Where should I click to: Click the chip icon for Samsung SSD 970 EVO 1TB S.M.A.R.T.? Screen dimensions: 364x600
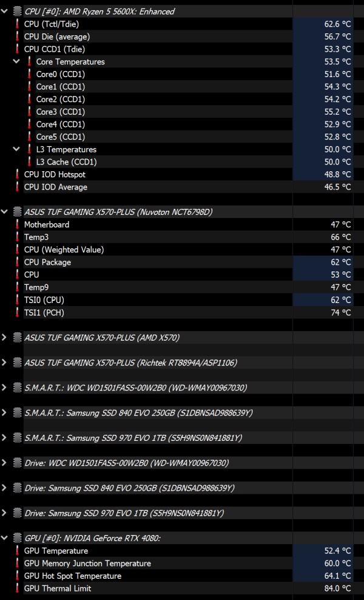[x=17, y=437]
